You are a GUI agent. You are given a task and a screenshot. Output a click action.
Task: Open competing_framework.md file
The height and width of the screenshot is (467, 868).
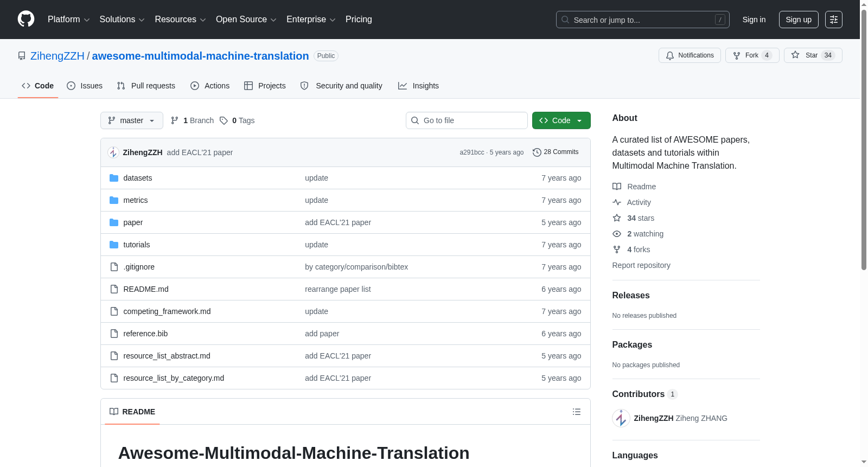167,311
